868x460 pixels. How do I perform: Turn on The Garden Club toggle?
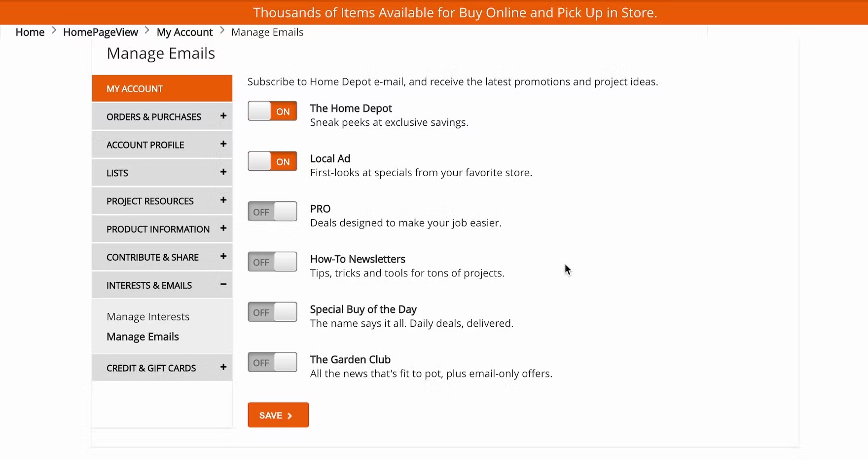click(x=272, y=363)
